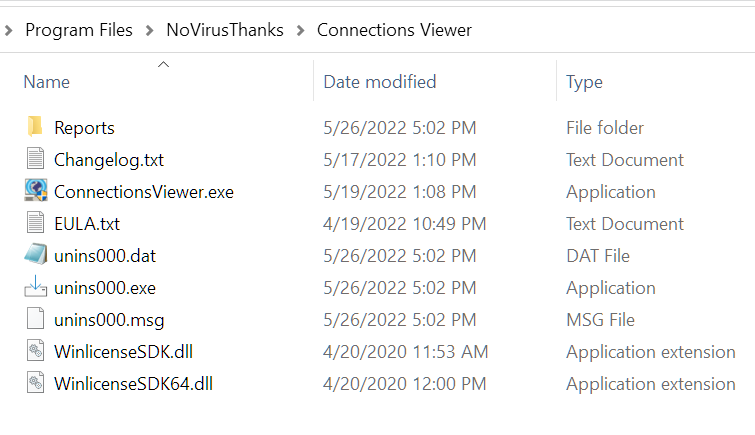Click the unins000.exe uninstaller icon
The width and height of the screenshot is (755, 435).
(35, 287)
